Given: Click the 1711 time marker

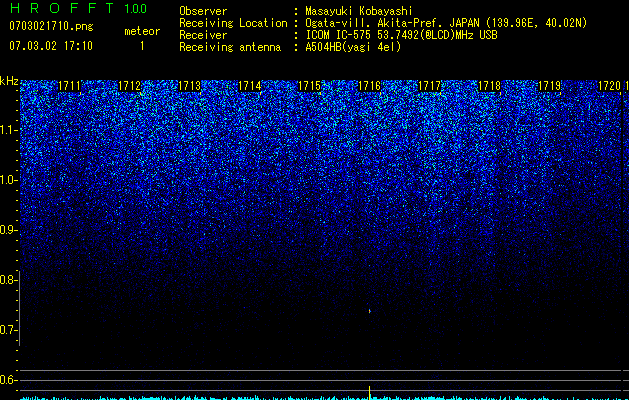Looking at the screenshot, I should [x=69, y=86].
